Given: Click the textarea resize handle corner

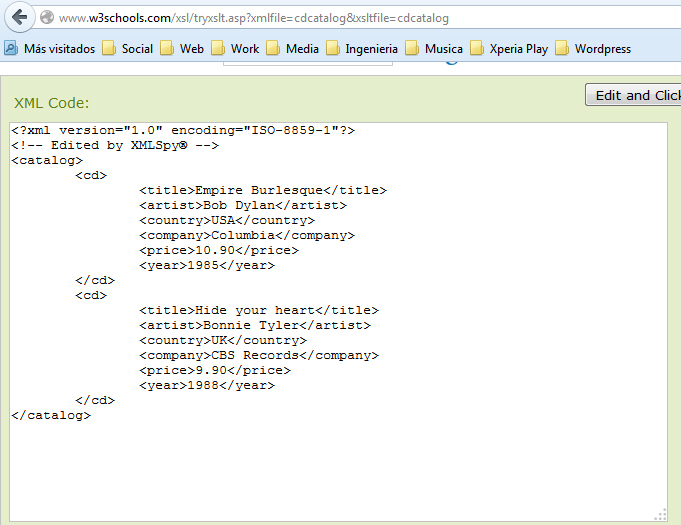Looking at the screenshot, I should click(x=660, y=514).
